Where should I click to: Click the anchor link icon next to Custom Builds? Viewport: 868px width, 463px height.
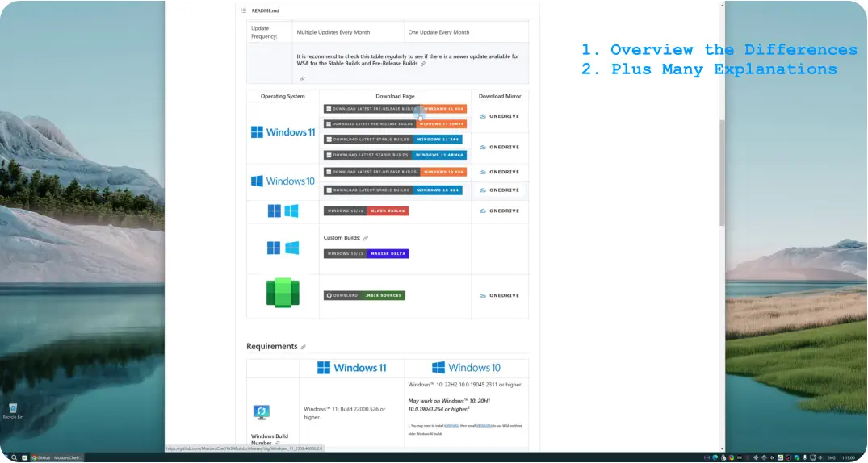point(366,238)
